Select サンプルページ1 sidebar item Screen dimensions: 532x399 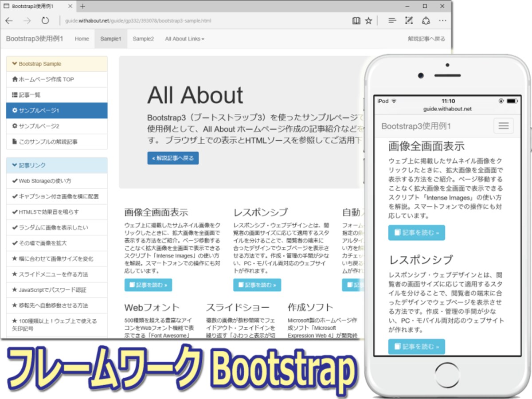point(57,110)
